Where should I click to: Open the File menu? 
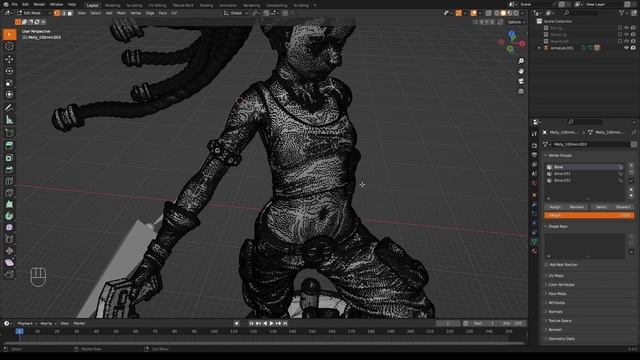click(x=15, y=4)
